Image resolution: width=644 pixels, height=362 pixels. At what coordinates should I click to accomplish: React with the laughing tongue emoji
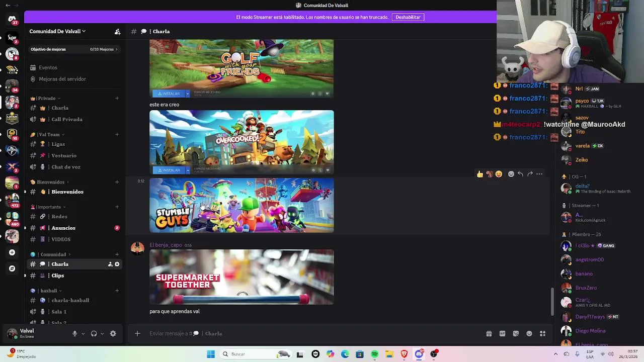(499, 174)
